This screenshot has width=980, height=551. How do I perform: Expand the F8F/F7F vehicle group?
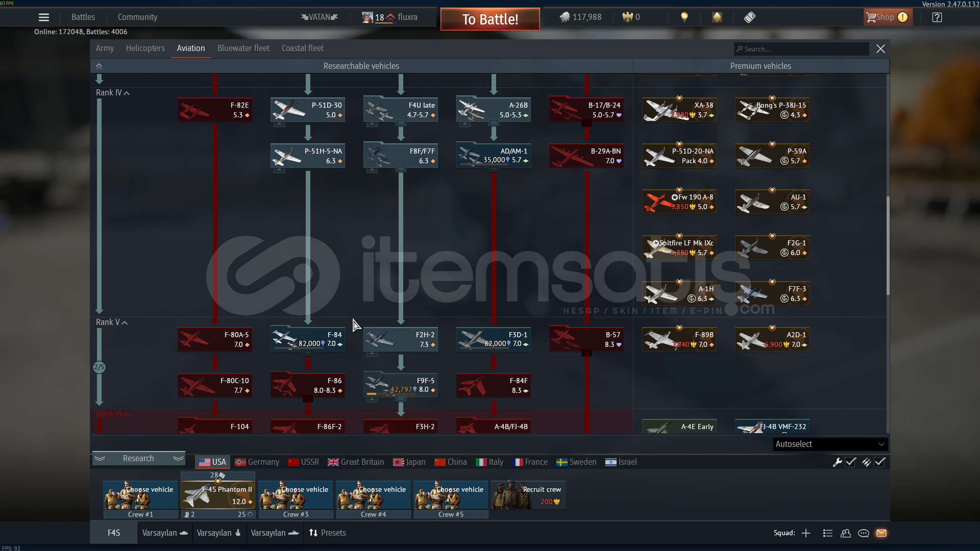(x=401, y=169)
